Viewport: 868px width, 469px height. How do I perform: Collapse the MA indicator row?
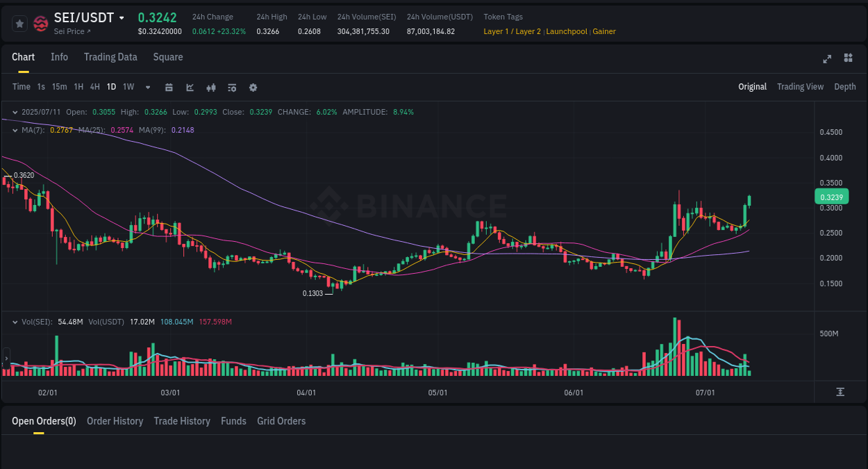[15, 130]
